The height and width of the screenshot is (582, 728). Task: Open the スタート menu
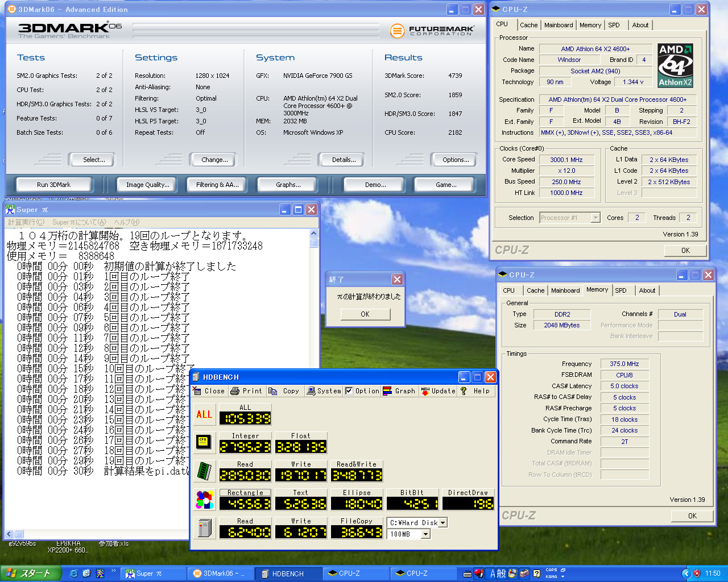click(31, 573)
